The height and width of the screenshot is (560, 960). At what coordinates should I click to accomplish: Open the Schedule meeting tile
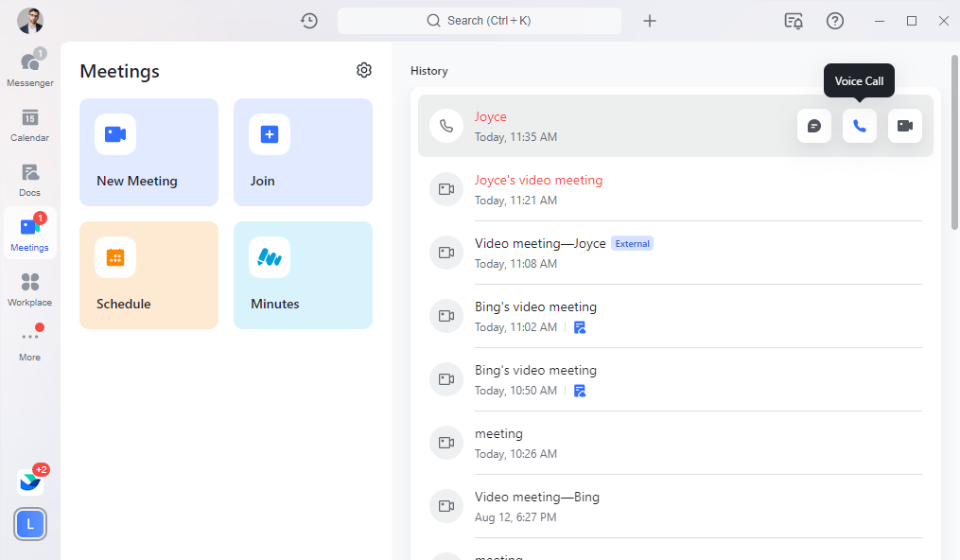(x=148, y=275)
